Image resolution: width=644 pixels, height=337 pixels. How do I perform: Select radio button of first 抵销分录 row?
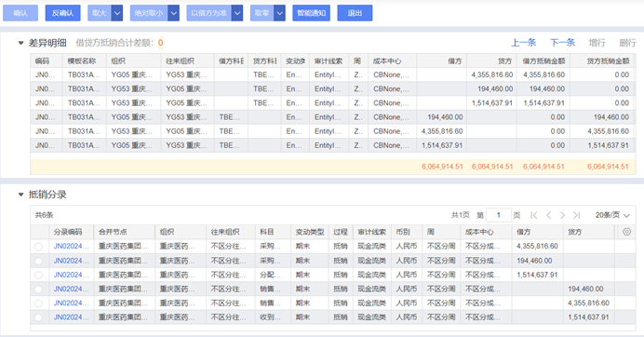coord(38,247)
